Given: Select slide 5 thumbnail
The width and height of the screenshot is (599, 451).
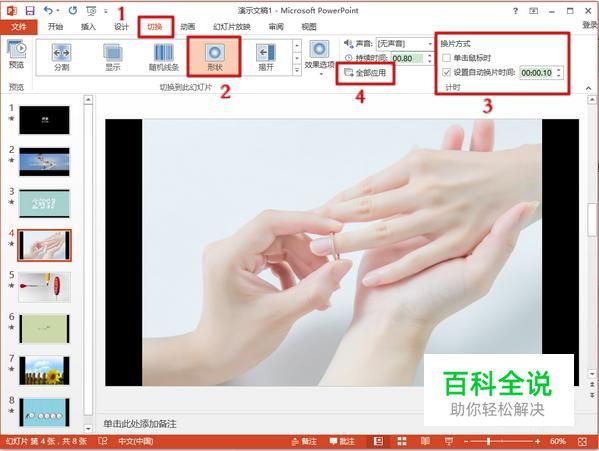Looking at the screenshot, I should click(44, 287).
